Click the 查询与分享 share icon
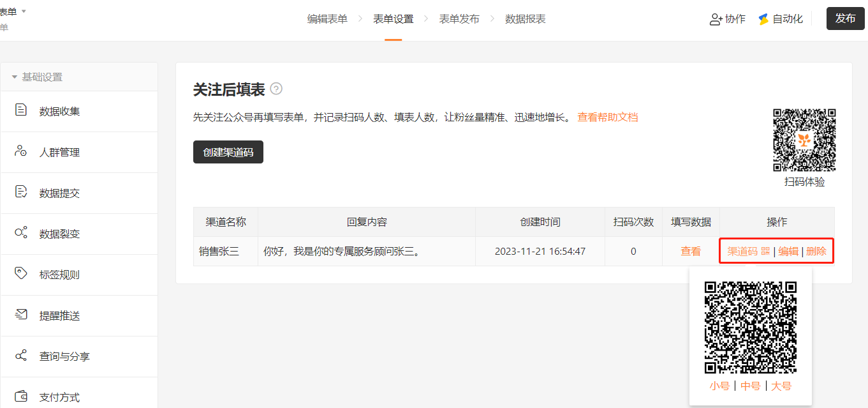This screenshot has height=408, width=868. pyautogui.click(x=20, y=356)
